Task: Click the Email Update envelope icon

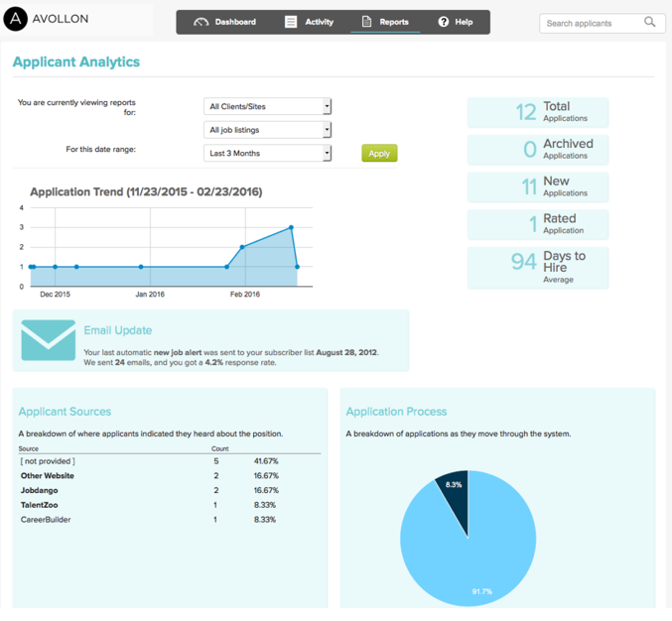Action: tap(48, 340)
